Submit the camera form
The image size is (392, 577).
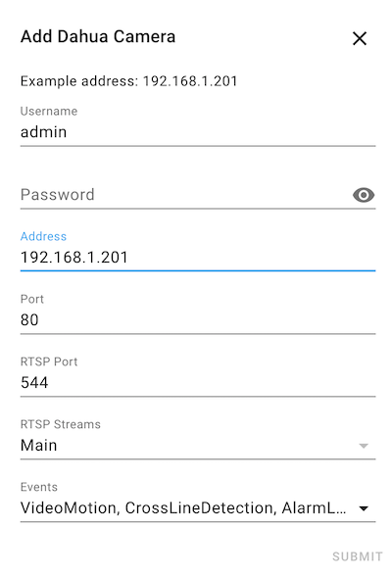point(357,556)
